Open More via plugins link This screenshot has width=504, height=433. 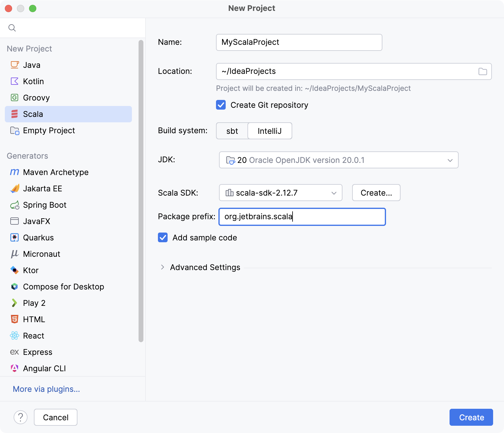[x=46, y=389]
